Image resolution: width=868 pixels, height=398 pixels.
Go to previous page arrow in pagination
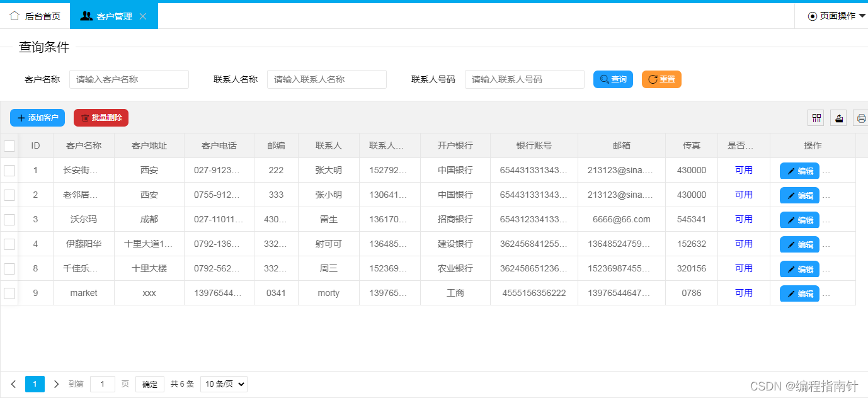pyautogui.click(x=13, y=384)
